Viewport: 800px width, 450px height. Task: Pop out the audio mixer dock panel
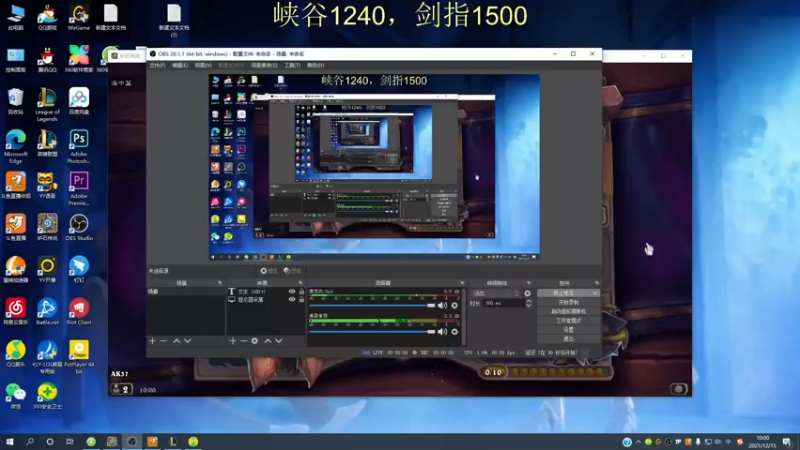[462, 283]
